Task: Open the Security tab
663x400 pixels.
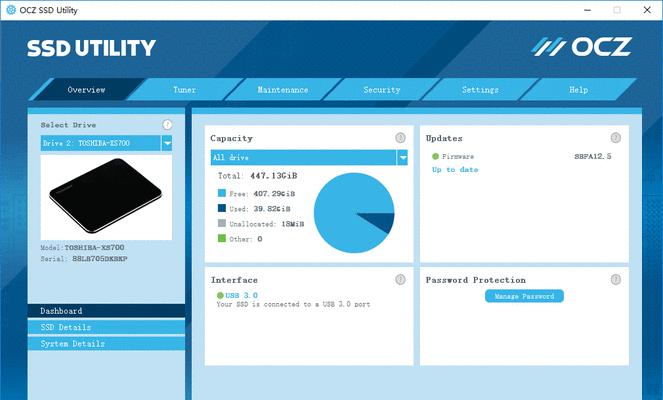Action: [x=381, y=90]
